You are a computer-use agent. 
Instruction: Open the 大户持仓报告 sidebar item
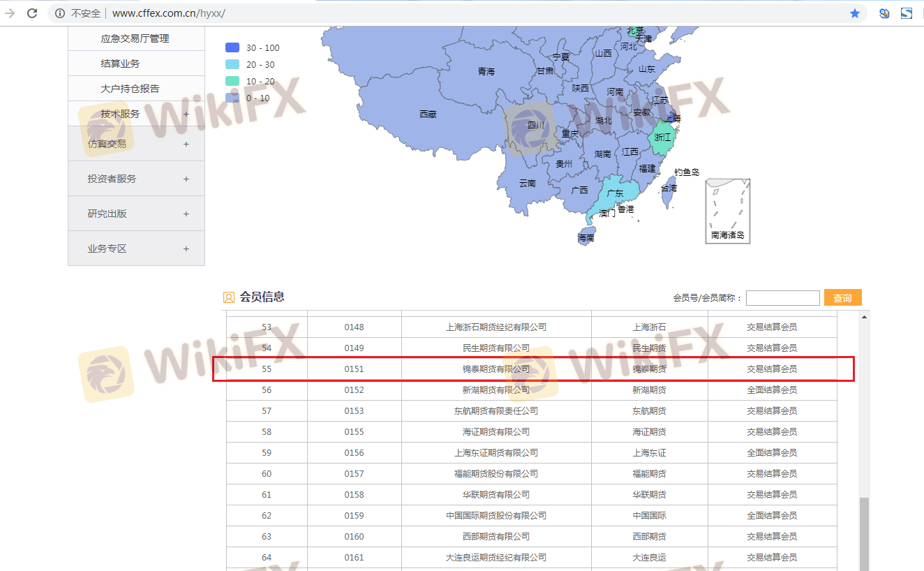130,89
